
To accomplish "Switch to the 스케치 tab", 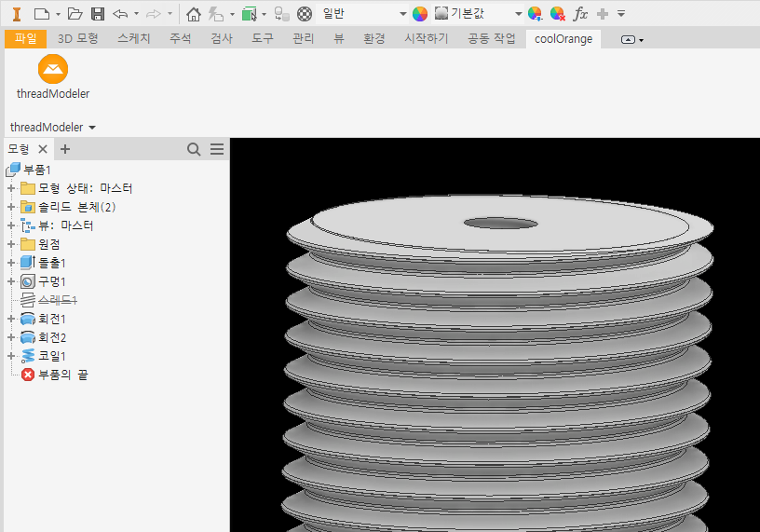I will pyautogui.click(x=134, y=39).
